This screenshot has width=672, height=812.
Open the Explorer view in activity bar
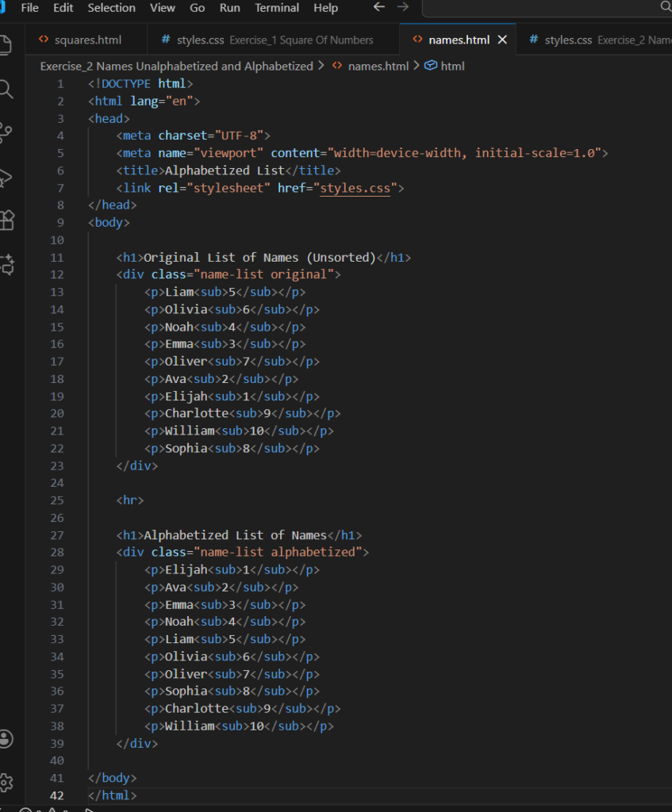pyautogui.click(x=6, y=44)
